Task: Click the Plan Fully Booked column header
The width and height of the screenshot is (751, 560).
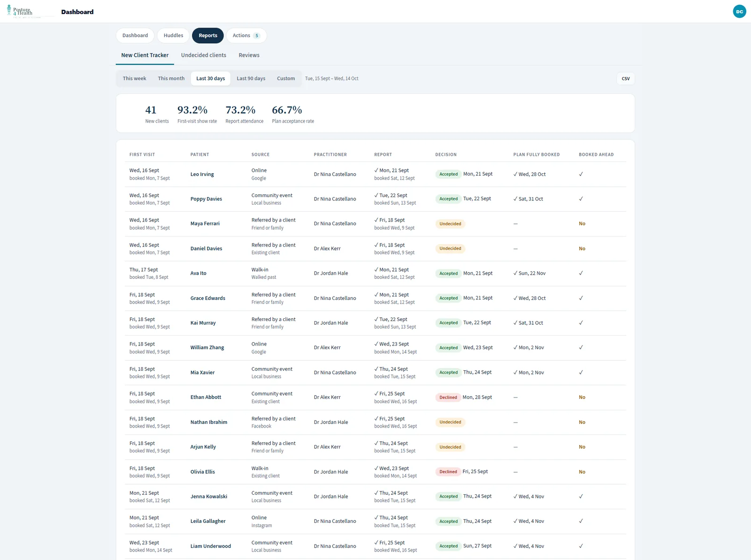Action: [536, 154]
